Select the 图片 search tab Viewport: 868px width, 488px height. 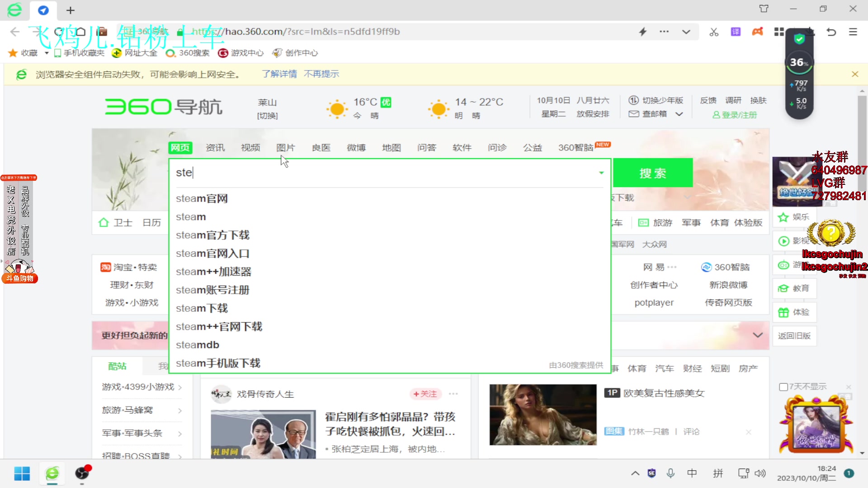pos(286,148)
